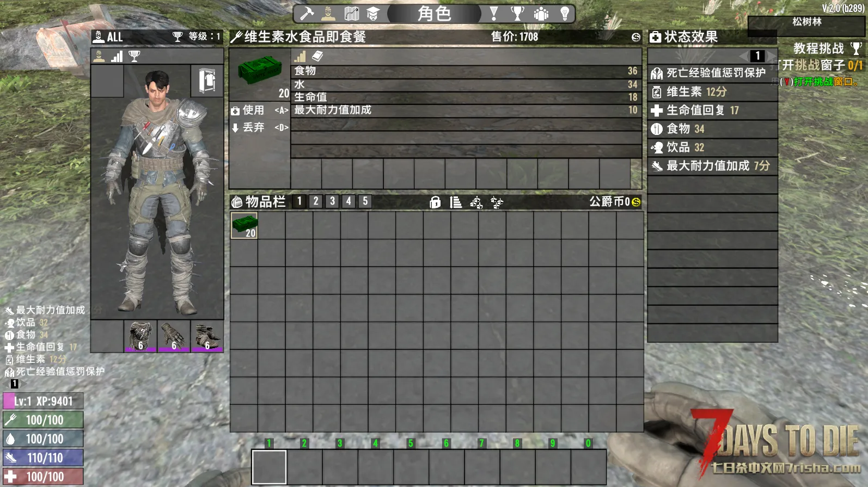Click the 食物 36 stat row
868x487 pixels.
pyautogui.click(x=466, y=71)
